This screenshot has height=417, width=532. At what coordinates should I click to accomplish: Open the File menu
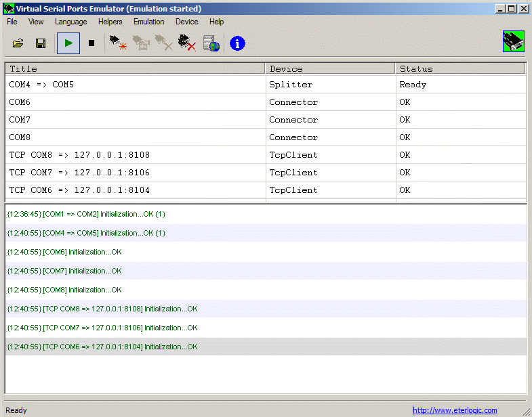coord(12,22)
